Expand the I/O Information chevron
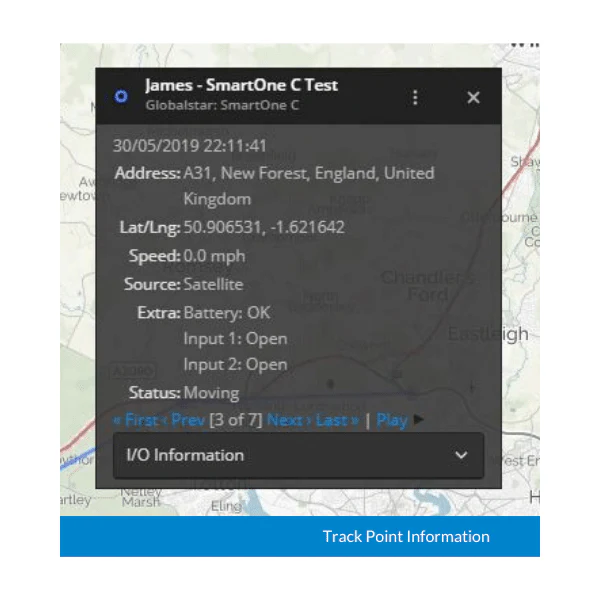The image size is (600, 600). click(x=461, y=455)
